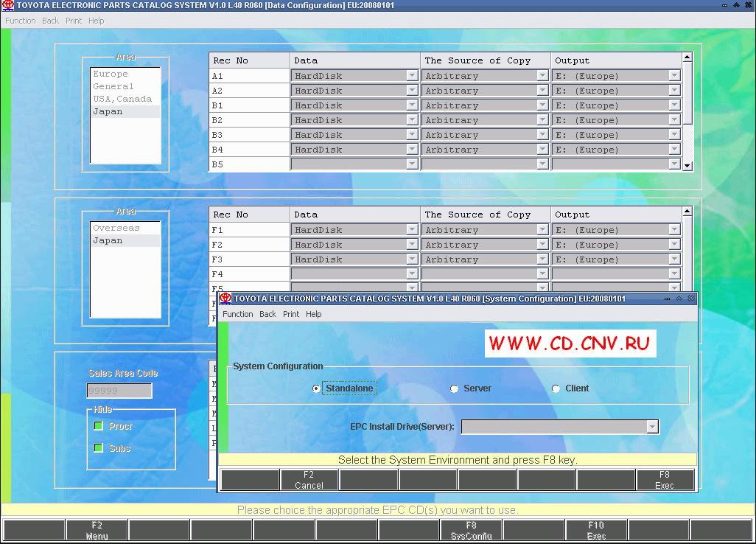Click Rec No cell B2
Screen dimensions: 756x544
click(249, 120)
